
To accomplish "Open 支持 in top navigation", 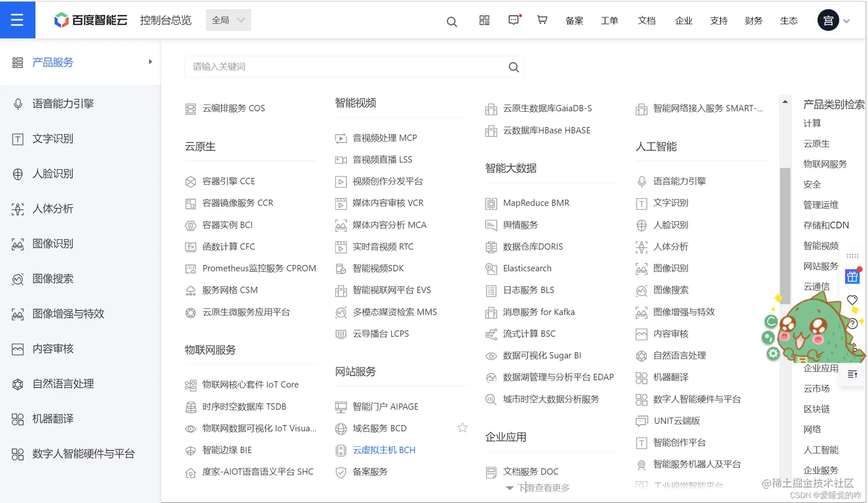I will pos(719,21).
